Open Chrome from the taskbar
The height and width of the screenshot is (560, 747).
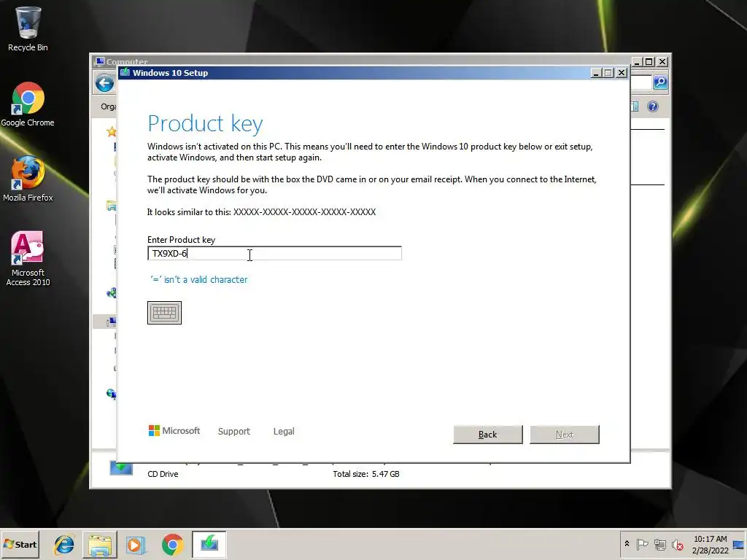[x=172, y=544]
